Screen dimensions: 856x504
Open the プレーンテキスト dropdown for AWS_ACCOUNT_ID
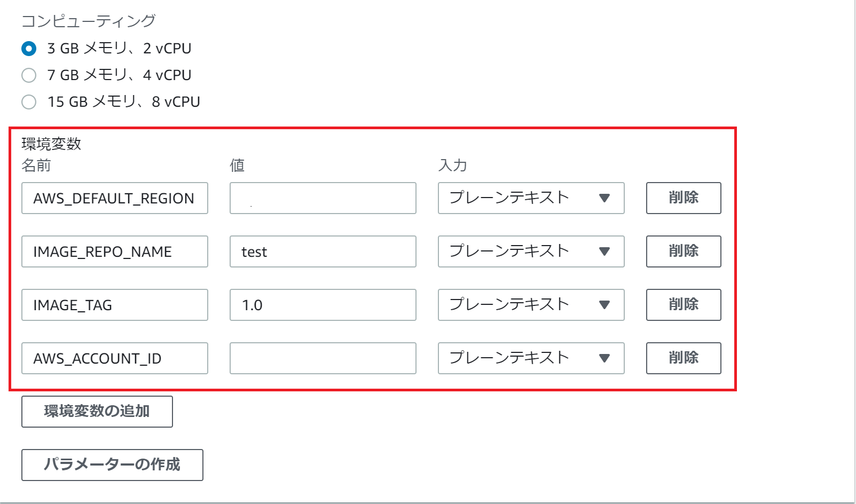tap(531, 358)
